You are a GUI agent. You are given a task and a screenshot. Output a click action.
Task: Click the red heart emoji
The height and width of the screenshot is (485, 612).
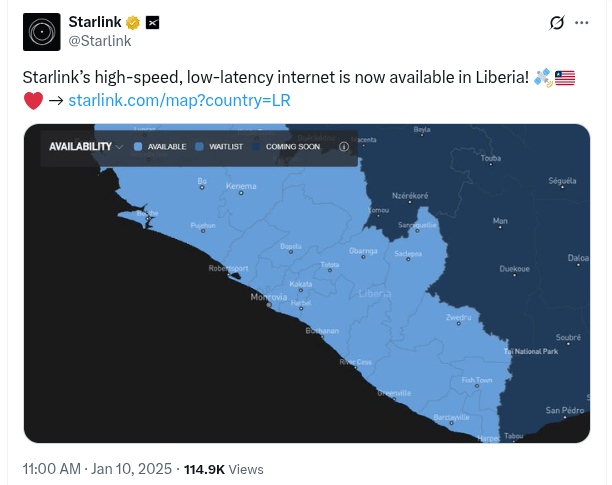pos(33,100)
